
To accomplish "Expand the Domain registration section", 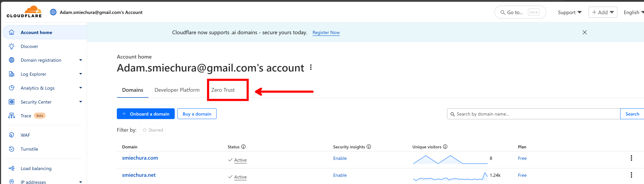I will point(80,60).
